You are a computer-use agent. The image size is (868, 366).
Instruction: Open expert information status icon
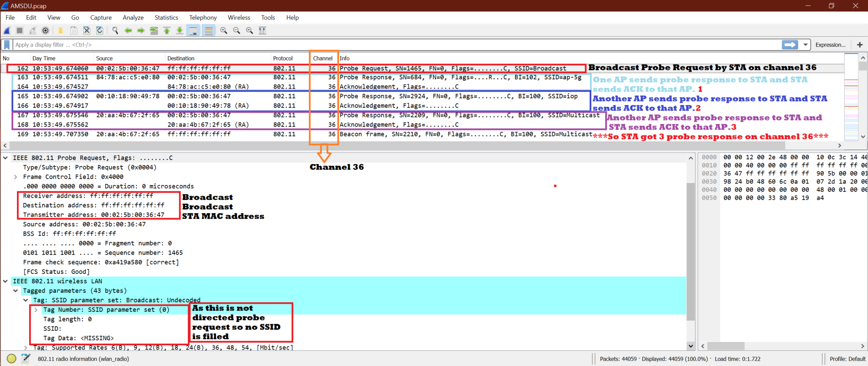[11, 359]
